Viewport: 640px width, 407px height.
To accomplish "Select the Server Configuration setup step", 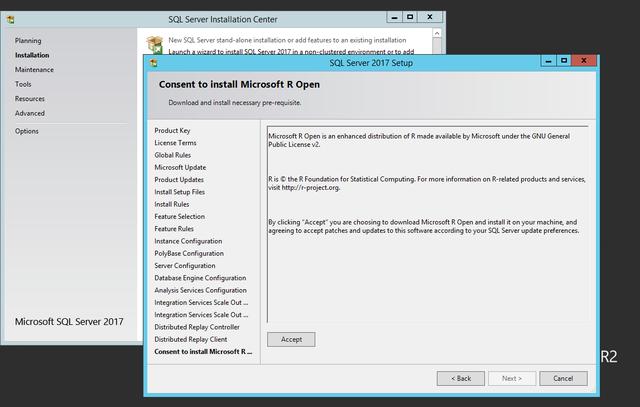I will [185, 266].
